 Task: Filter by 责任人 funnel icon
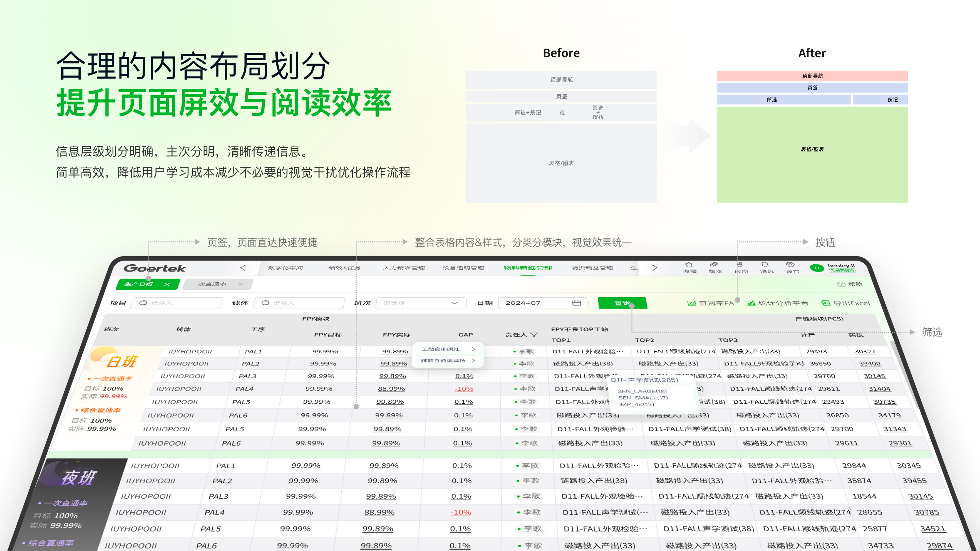pyautogui.click(x=534, y=335)
